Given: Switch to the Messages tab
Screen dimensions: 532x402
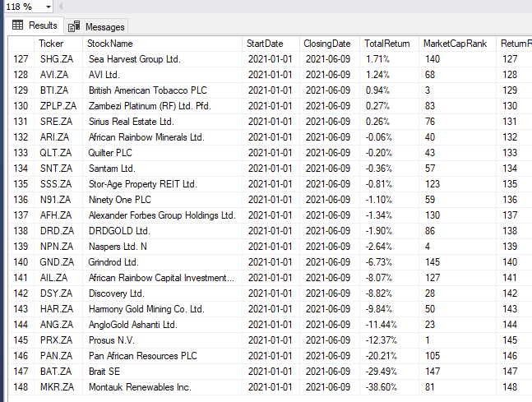Looking at the screenshot, I should point(96,27).
